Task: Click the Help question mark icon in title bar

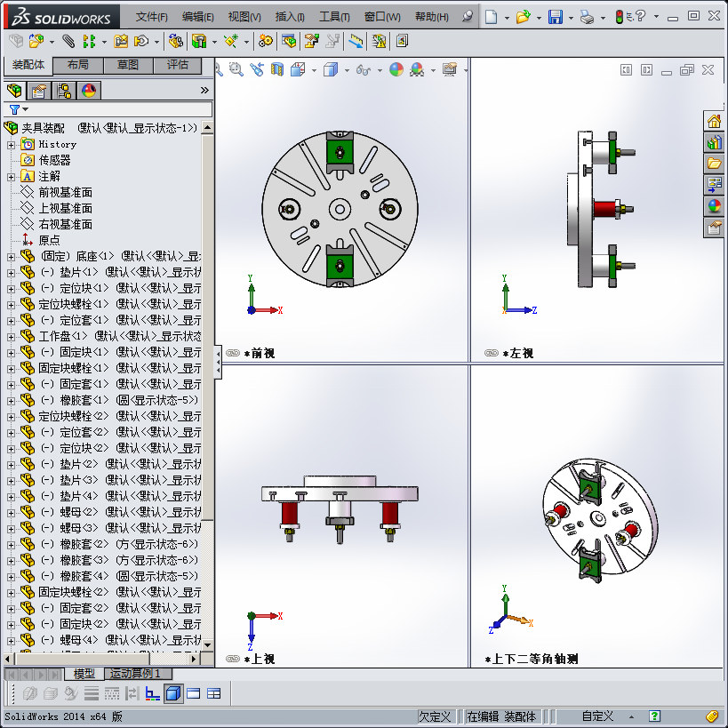Action: pos(641,16)
